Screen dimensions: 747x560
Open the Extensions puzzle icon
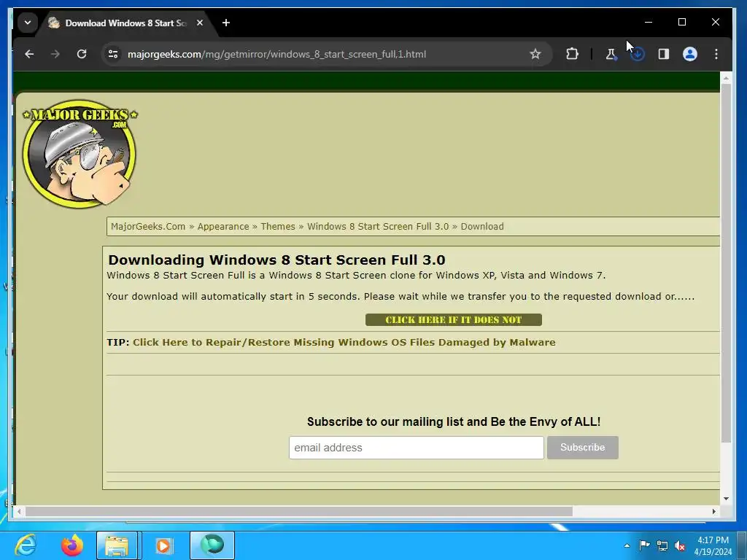[572, 54]
